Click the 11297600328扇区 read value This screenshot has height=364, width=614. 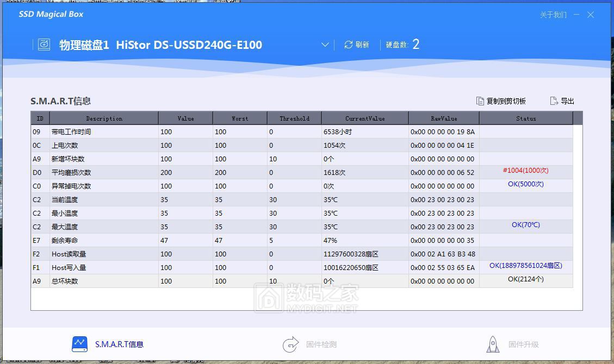pos(351,254)
